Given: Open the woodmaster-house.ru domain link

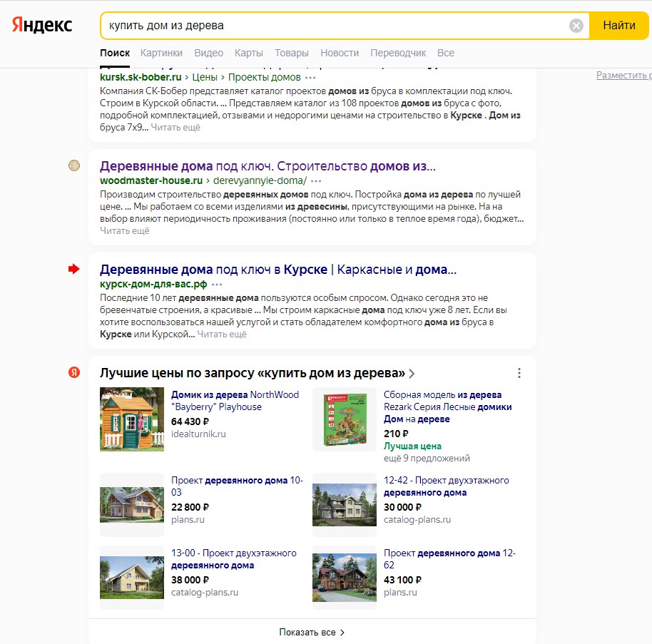Looking at the screenshot, I should pyautogui.click(x=151, y=180).
